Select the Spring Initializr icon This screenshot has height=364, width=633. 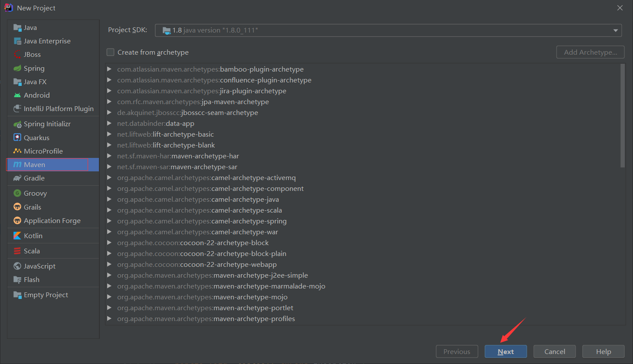point(17,124)
